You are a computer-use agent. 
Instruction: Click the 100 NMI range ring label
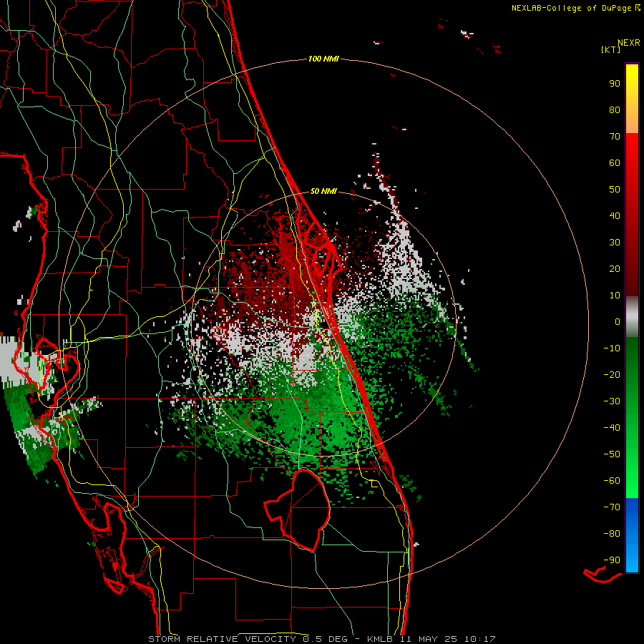pos(323,59)
